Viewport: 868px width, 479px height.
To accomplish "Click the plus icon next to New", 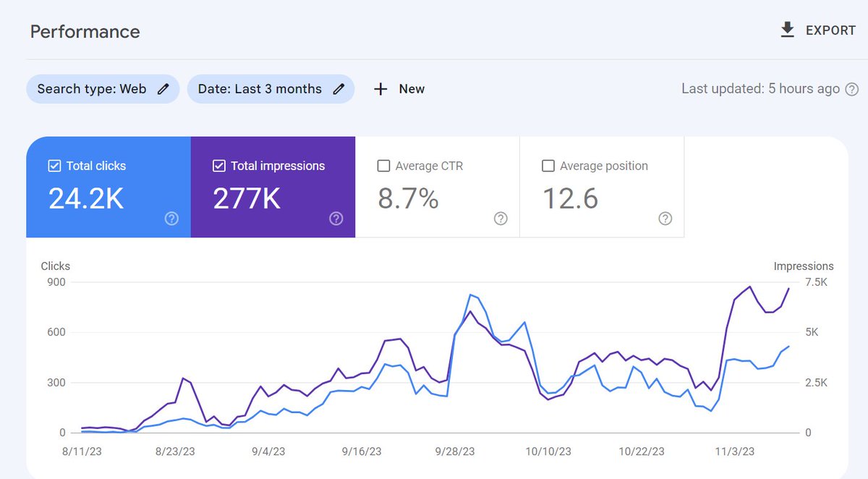I will (380, 88).
